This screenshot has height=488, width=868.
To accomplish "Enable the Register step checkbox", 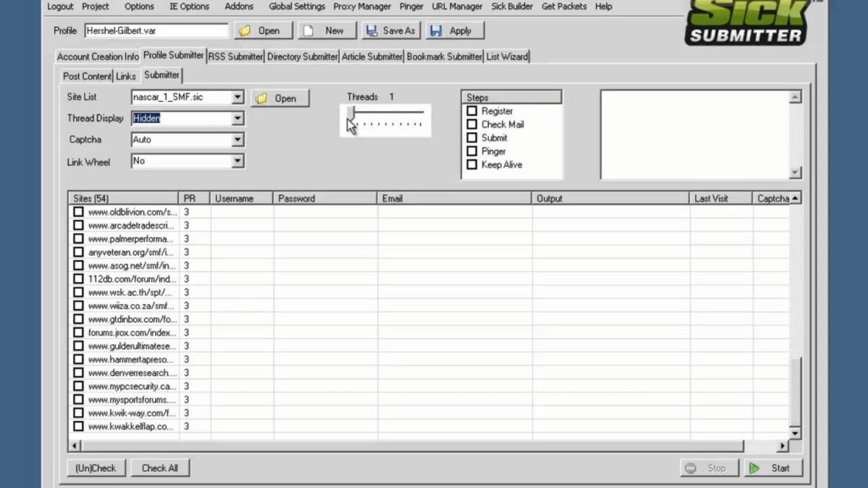I will tap(471, 111).
